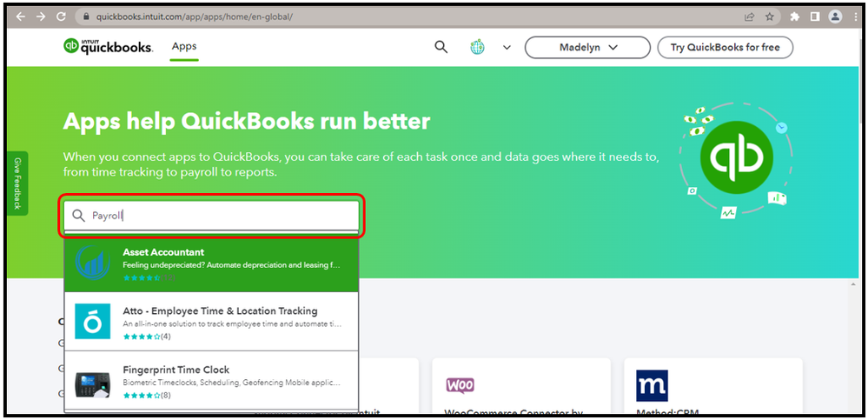This screenshot has width=868, height=420.
Task: Expand the region chevron next to globe
Action: click(x=507, y=48)
